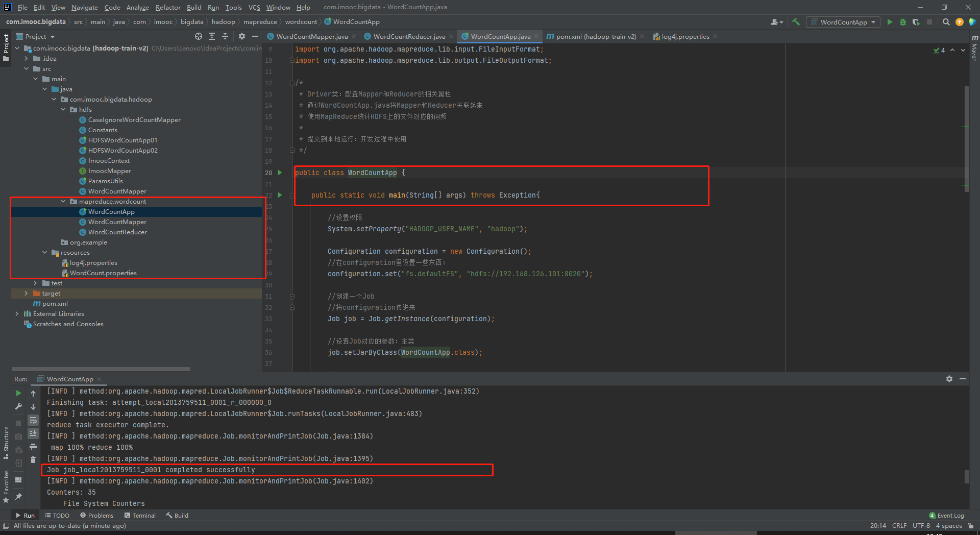Open run configuration wrench in Run panel
Viewport: 980px width, 535px height.
click(x=18, y=407)
